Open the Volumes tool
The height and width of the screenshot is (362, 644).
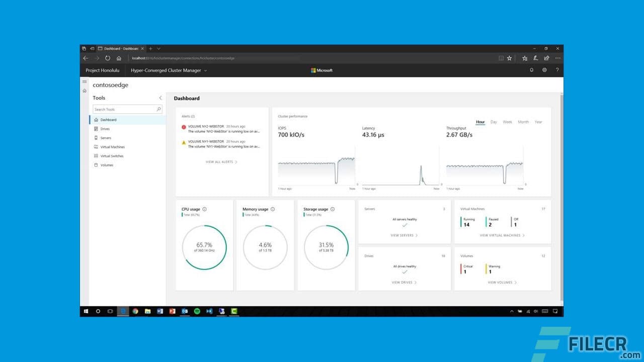coord(106,165)
